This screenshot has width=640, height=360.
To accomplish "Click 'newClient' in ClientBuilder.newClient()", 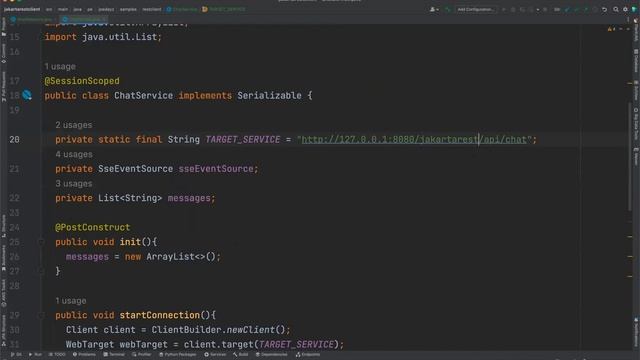I will tap(251, 330).
